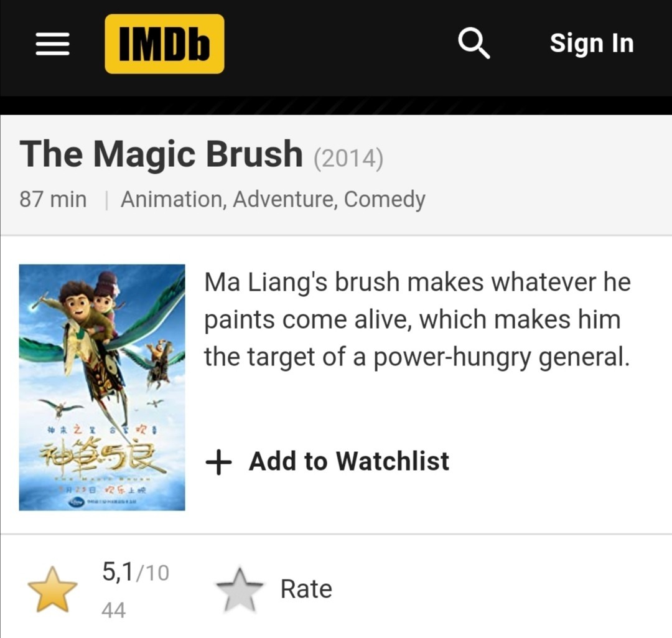
Task: Tap the Rate label
Action: tap(306, 589)
